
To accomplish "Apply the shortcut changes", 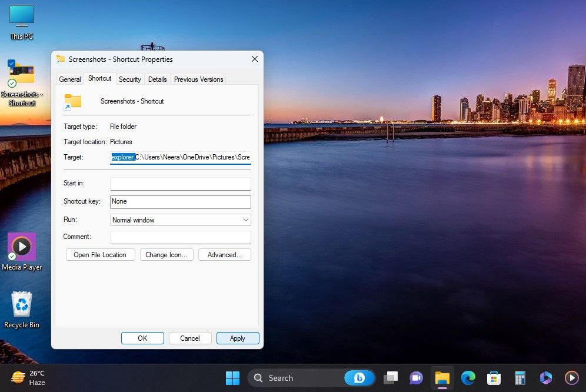I will click(x=238, y=338).
